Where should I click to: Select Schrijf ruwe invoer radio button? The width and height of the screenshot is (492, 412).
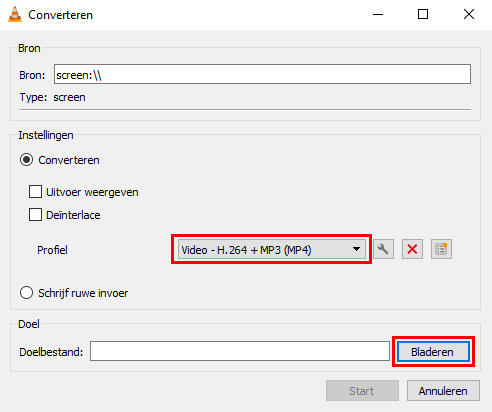(x=26, y=293)
